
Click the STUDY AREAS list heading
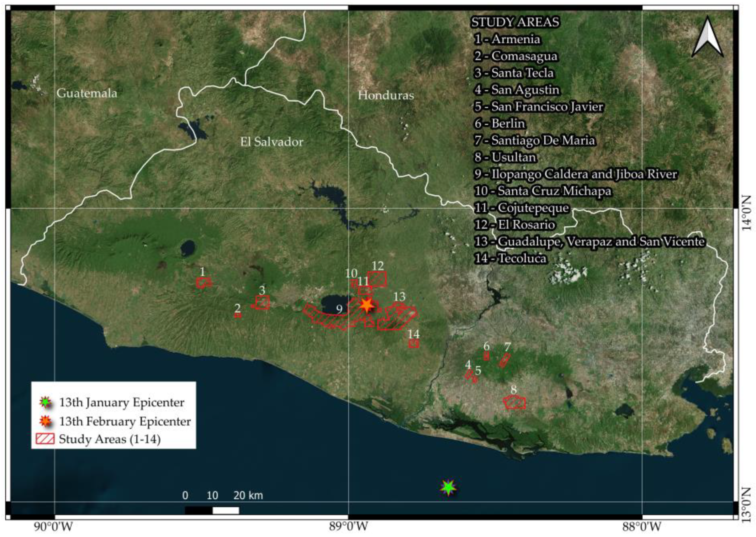tap(515, 22)
